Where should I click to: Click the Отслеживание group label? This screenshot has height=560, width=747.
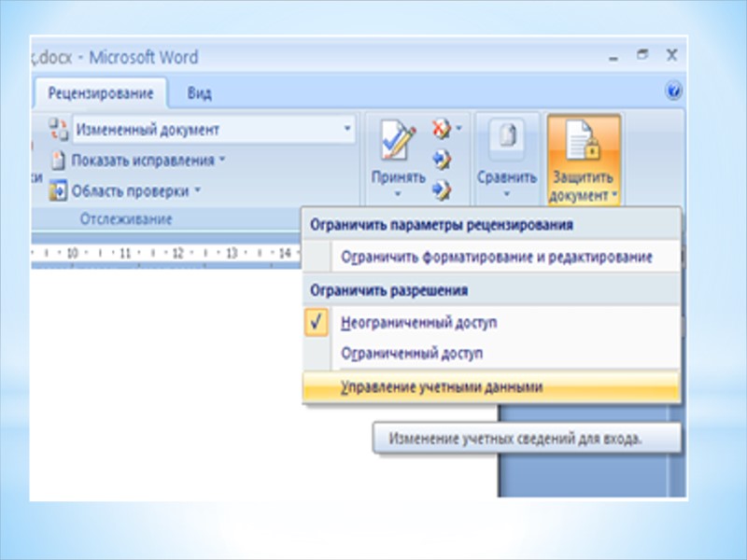click(x=126, y=219)
